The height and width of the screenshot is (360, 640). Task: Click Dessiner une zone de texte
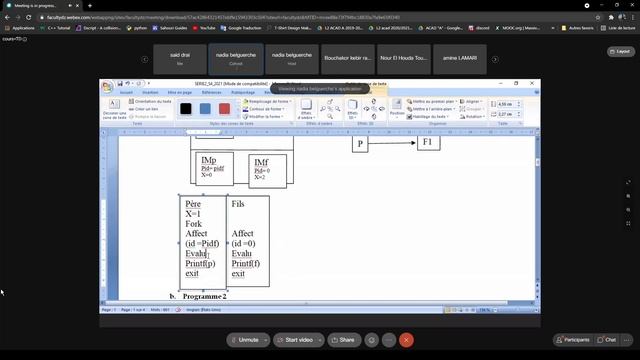114,109
